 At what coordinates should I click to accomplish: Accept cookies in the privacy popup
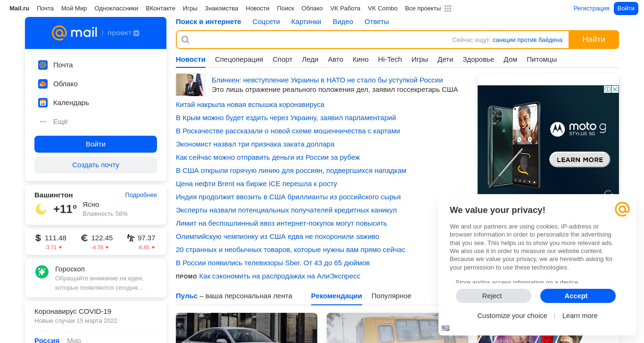point(578,296)
